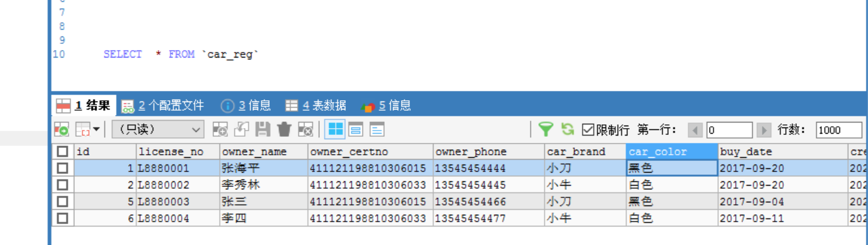This screenshot has width=868, height=245.
Task: Open the 1 结果 tab
Action: click(84, 106)
